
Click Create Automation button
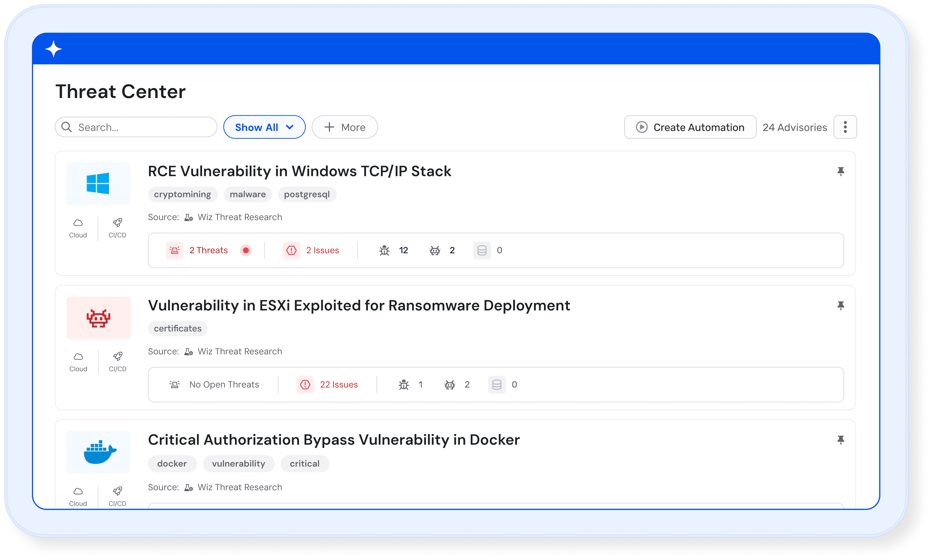(690, 127)
